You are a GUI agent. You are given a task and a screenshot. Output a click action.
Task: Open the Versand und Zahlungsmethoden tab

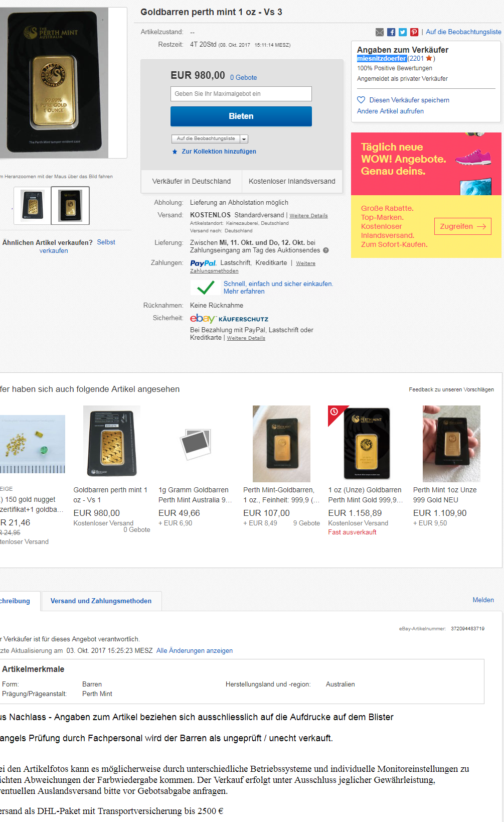point(101,601)
